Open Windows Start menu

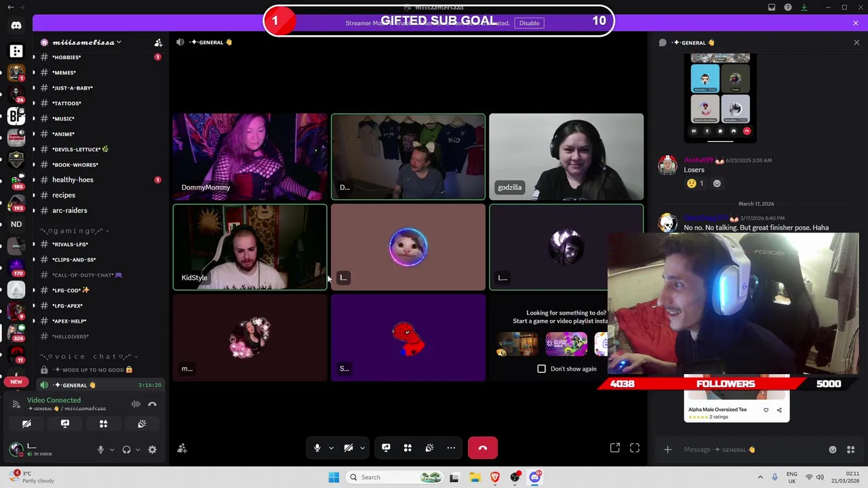(x=334, y=477)
